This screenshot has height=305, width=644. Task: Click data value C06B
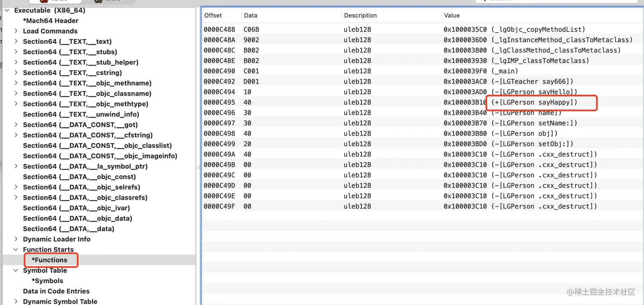[251, 29]
